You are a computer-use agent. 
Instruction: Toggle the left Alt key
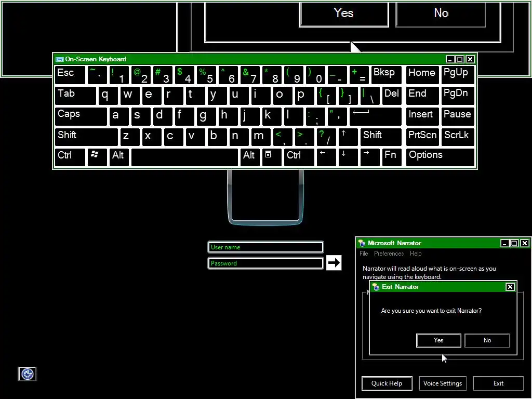pos(119,157)
